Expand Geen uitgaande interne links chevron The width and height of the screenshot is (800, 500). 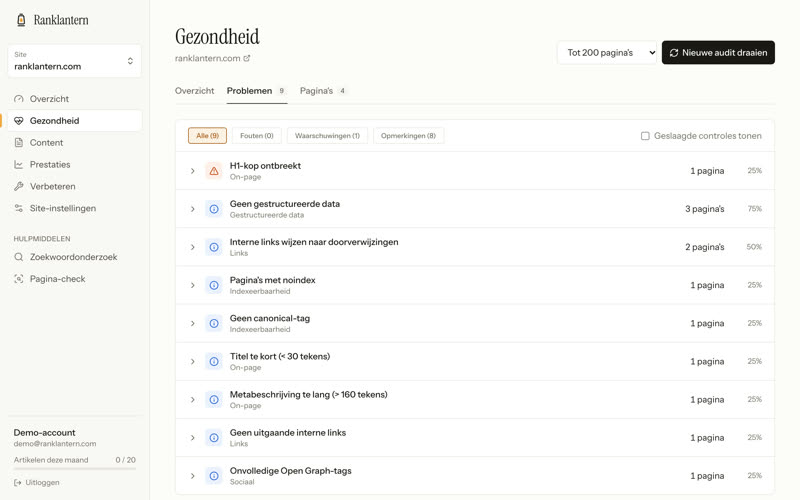point(192,438)
